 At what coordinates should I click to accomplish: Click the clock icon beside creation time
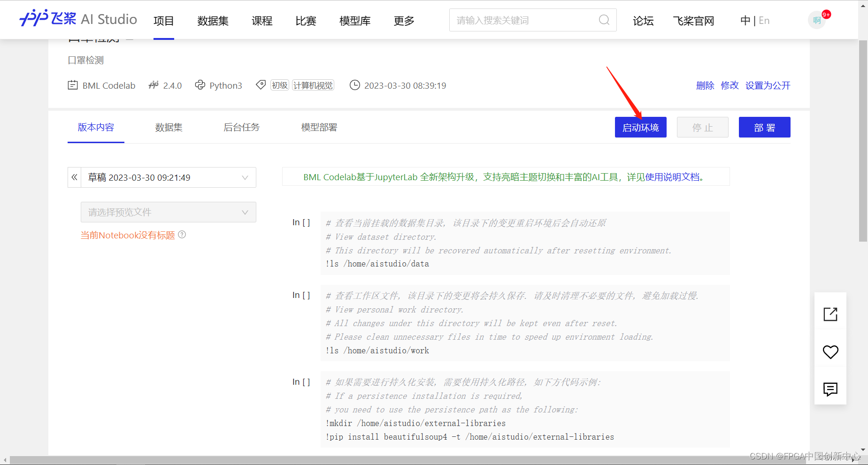(355, 85)
